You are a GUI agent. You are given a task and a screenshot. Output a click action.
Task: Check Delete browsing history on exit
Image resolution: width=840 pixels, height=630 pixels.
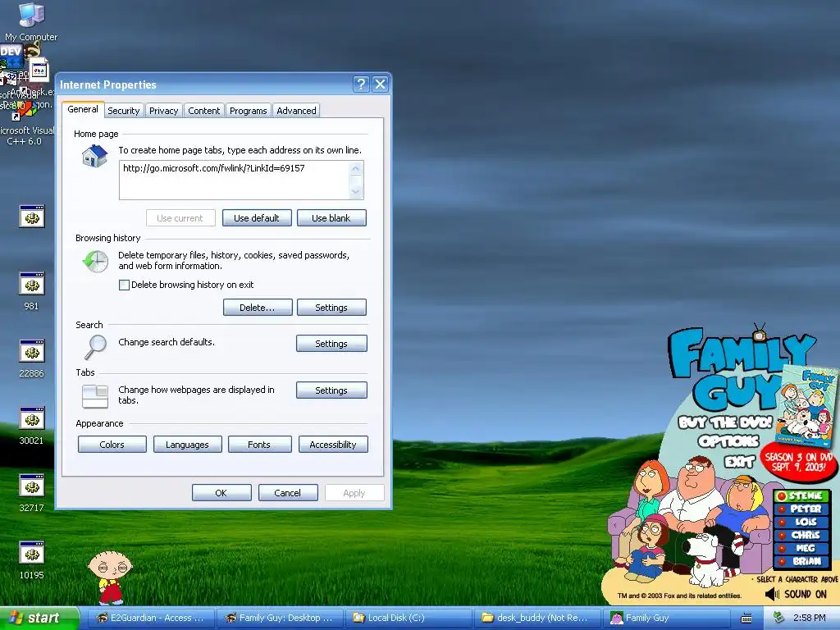coord(125,285)
